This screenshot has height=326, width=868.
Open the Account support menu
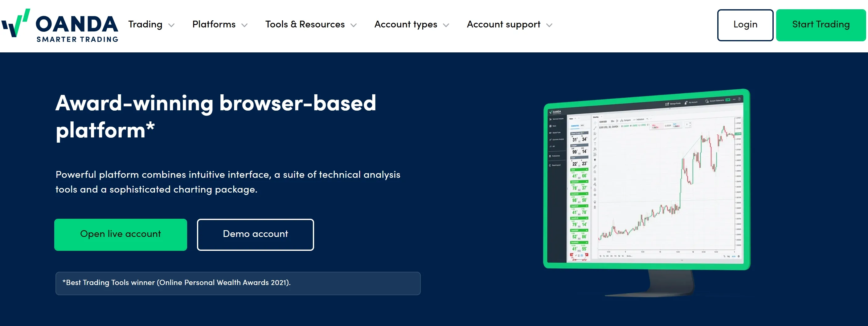[x=503, y=25]
